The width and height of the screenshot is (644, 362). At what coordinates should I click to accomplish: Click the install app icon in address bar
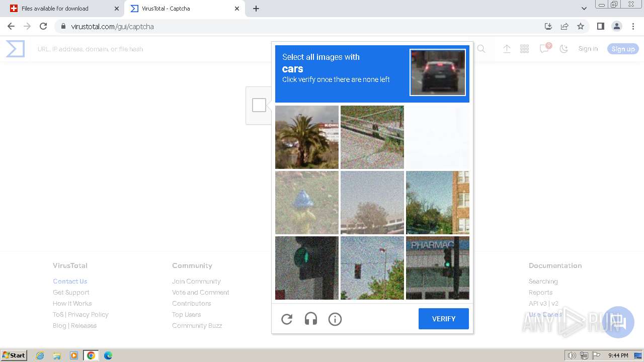(548, 26)
